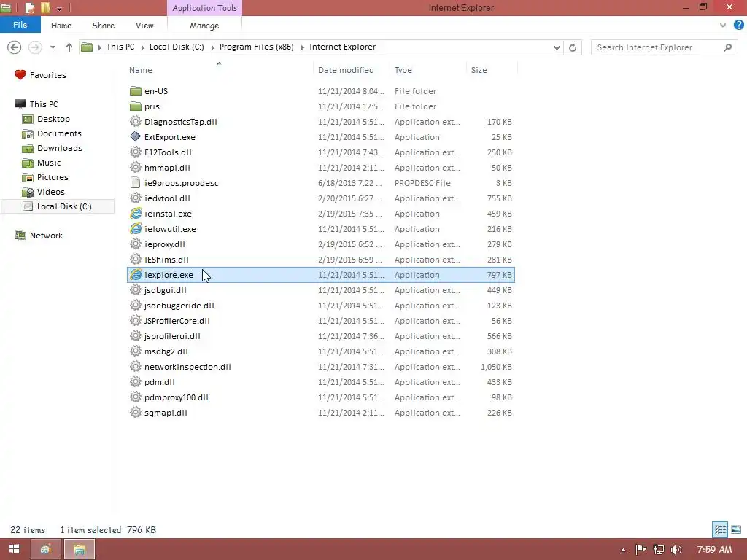The width and height of the screenshot is (747, 560).
Task: Select the JSProfilerCore.dll file name
Action: (x=177, y=321)
